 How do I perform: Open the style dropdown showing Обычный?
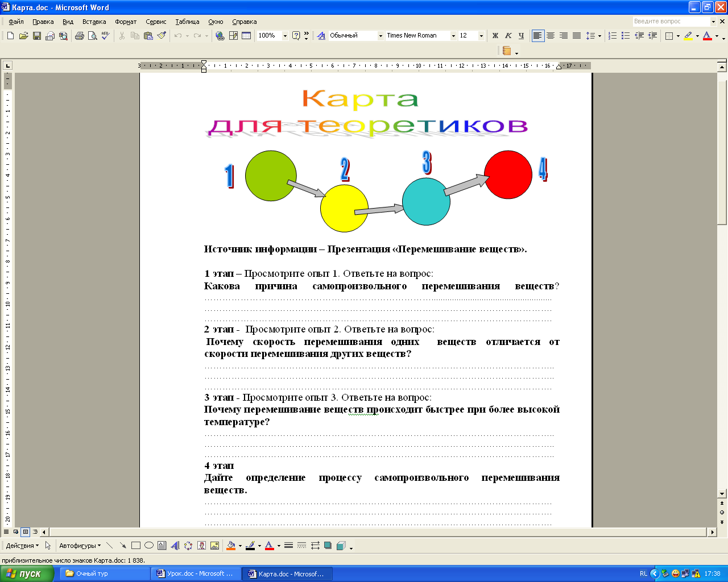tap(380, 36)
